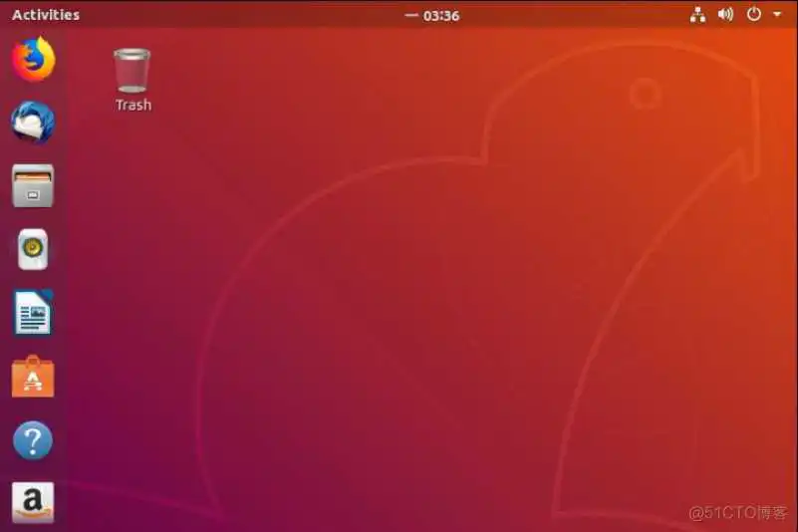798x532 pixels.
Task: Launch the Amazon dock icon
Action: [33, 502]
